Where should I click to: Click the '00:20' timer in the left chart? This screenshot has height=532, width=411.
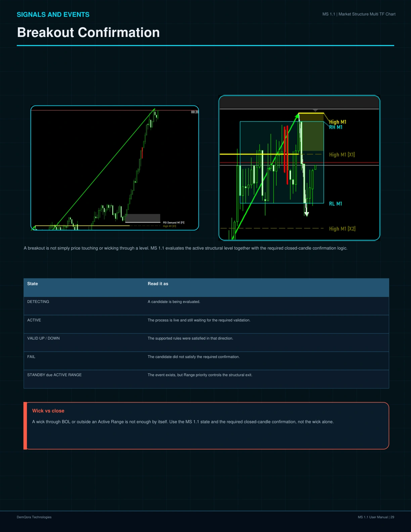click(x=195, y=112)
